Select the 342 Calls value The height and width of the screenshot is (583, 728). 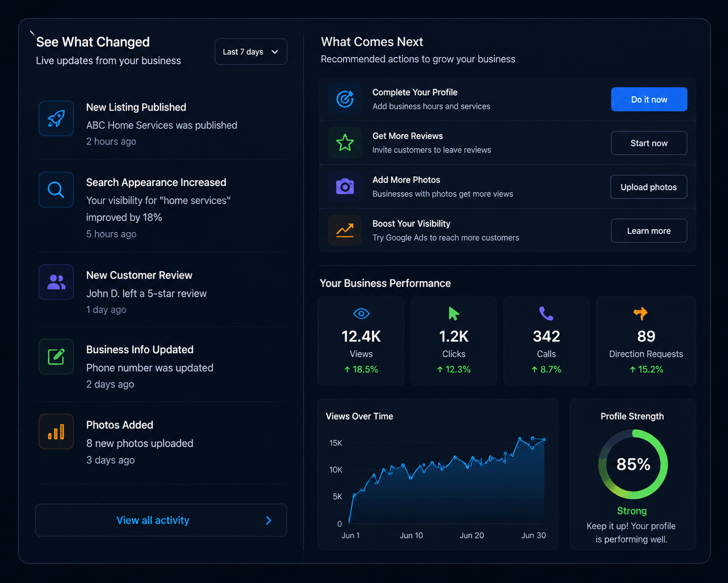click(546, 336)
